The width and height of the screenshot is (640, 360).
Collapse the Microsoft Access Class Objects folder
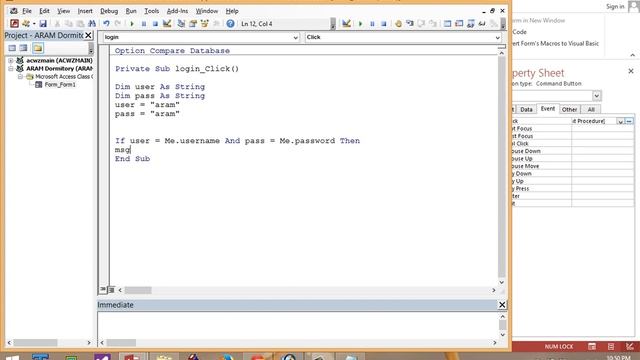point(20,76)
